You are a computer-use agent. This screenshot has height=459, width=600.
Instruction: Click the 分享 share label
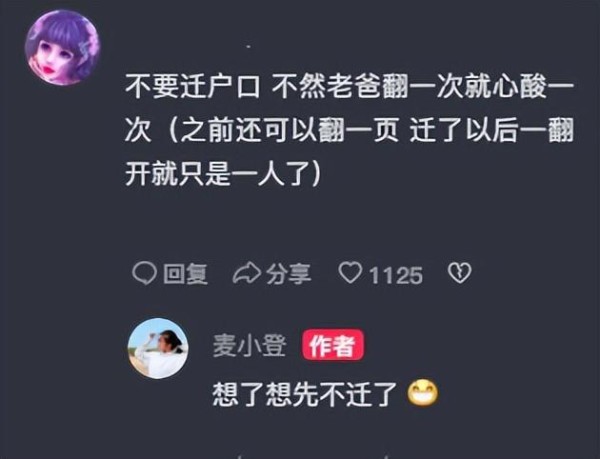pos(289,274)
